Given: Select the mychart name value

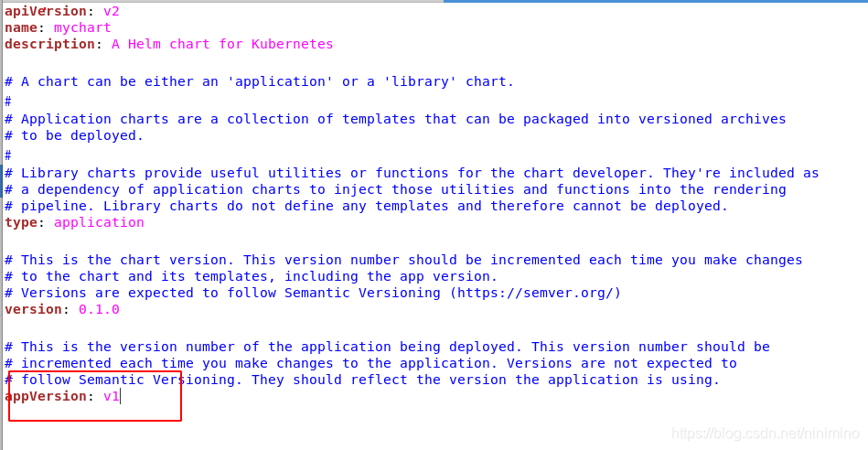Looking at the screenshot, I should pyautogui.click(x=82, y=27).
